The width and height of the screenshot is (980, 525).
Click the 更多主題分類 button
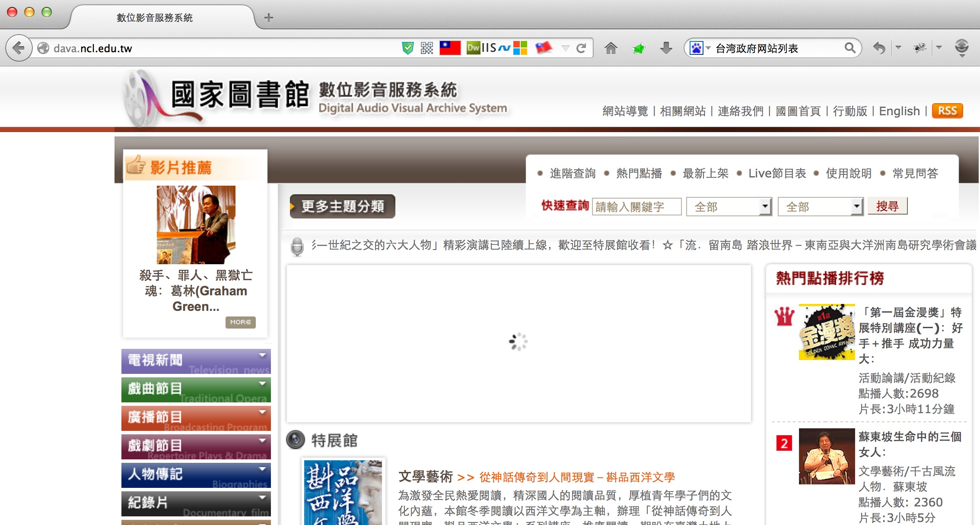point(343,206)
